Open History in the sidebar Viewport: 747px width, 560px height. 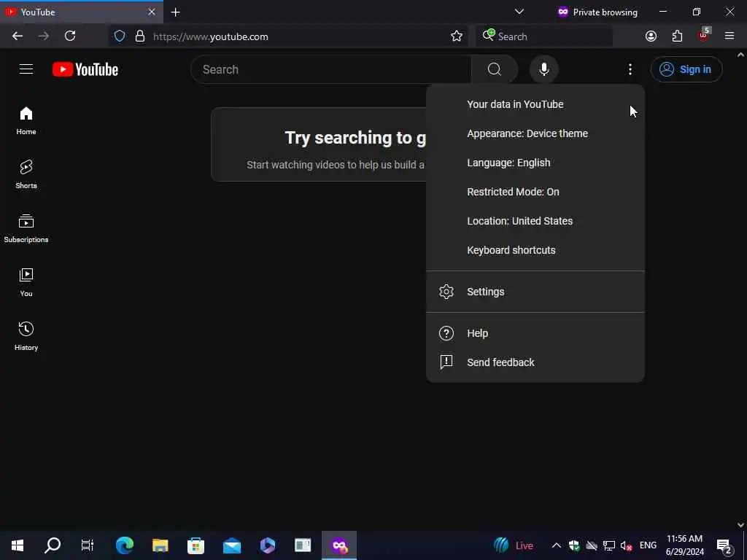tap(26, 337)
